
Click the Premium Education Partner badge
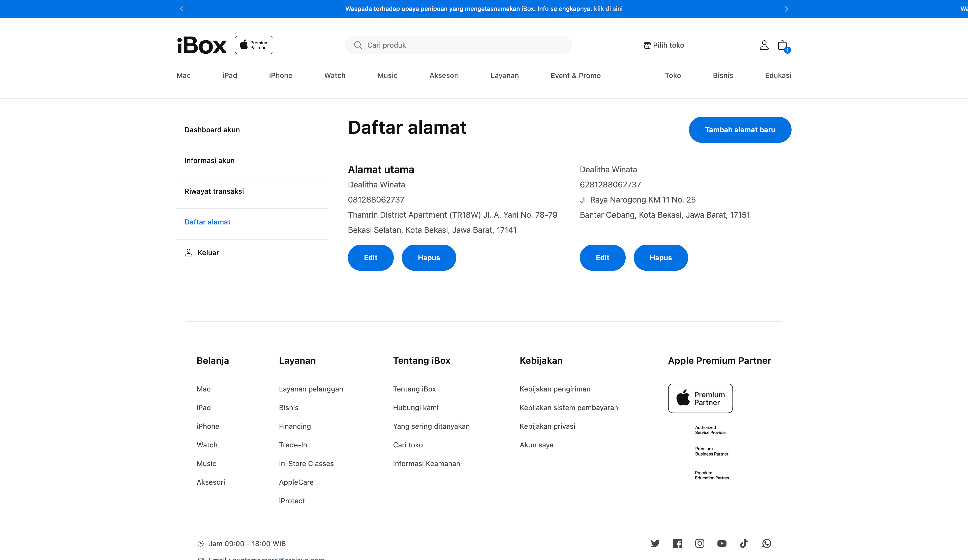[x=712, y=475]
